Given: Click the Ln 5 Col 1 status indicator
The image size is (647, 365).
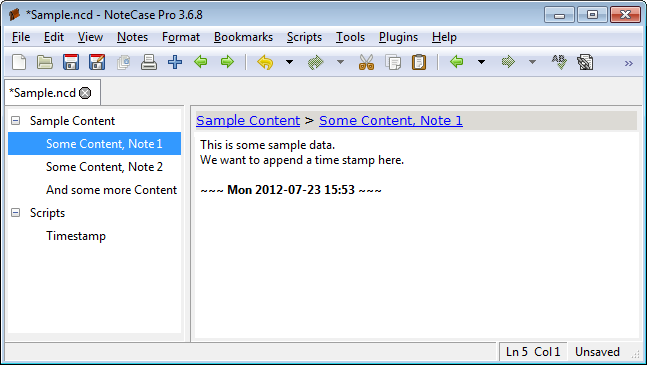Looking at the screenshot, I should click(x=533, y=352).
